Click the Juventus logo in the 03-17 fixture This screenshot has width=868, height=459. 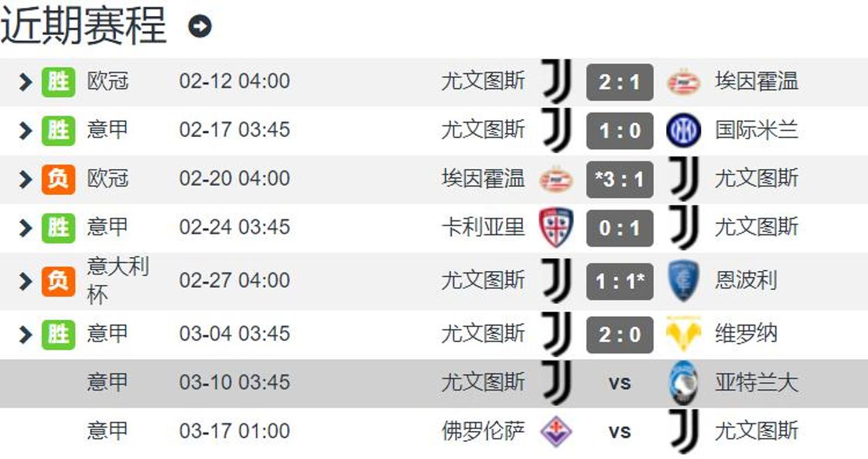pyautogui.click(x=683, y=431)
